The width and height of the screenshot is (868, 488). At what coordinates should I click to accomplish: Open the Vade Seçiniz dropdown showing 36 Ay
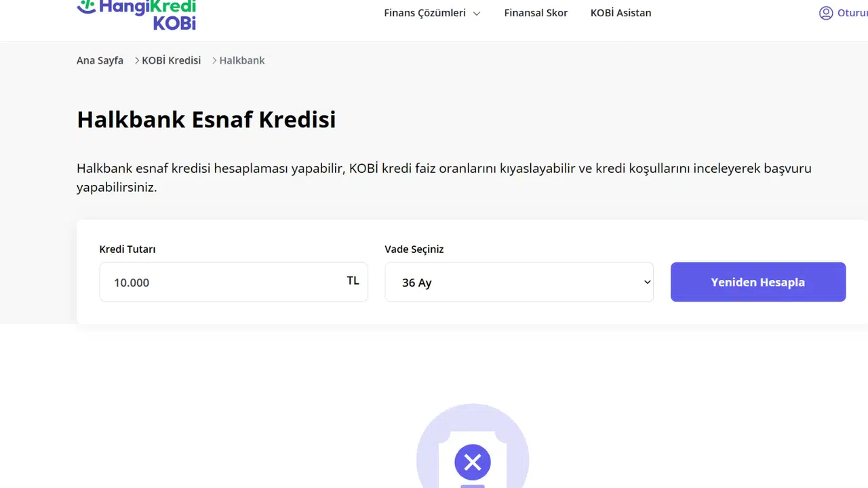(x=519, y=282)
